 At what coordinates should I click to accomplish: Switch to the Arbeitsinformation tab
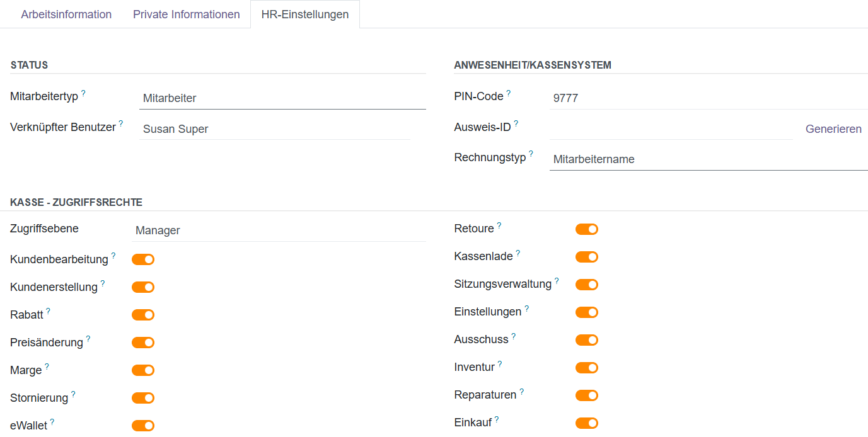tap(66, 14)
